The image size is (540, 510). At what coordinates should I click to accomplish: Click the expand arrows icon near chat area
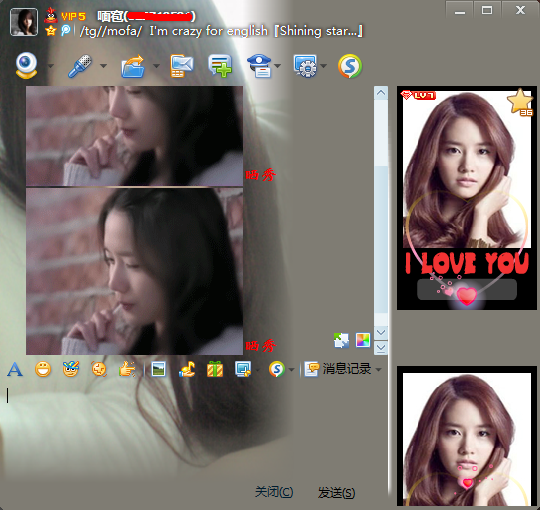pyautogui.click(x=341, y=341)
